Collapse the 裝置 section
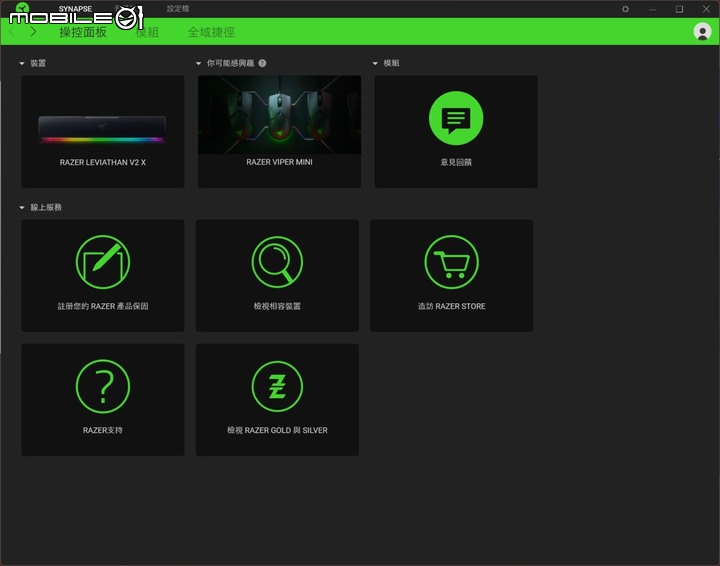Viewport: 720px width, 566px height. 22,63
